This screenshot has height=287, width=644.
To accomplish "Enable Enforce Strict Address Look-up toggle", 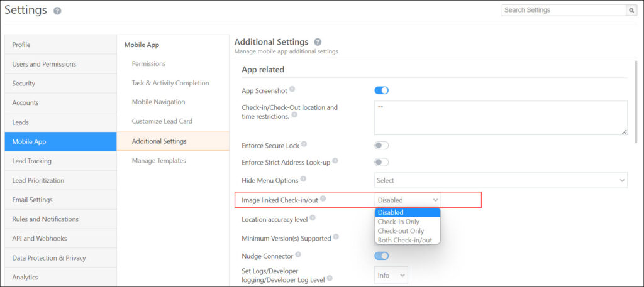I will click(x=382, y=162).
